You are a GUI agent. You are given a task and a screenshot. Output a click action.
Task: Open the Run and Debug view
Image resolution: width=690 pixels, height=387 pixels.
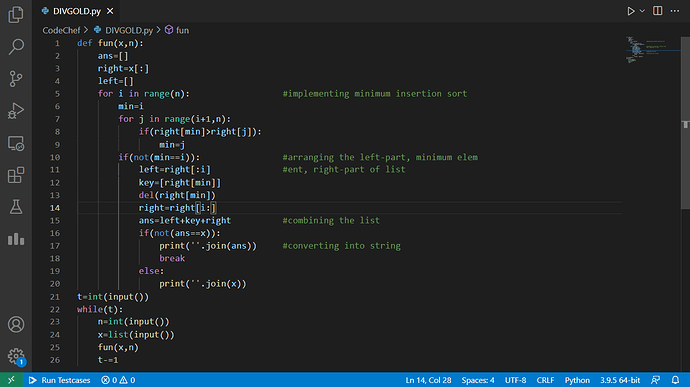point(16,111)
